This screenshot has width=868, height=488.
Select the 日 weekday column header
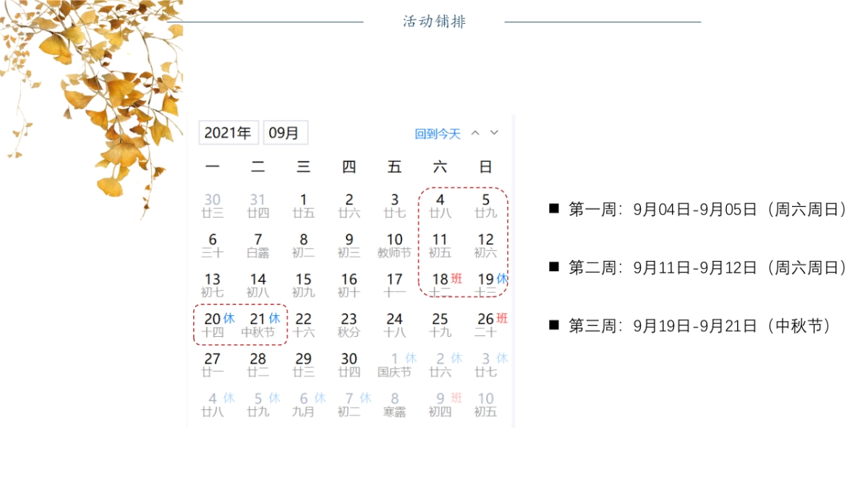click(485, 166)
